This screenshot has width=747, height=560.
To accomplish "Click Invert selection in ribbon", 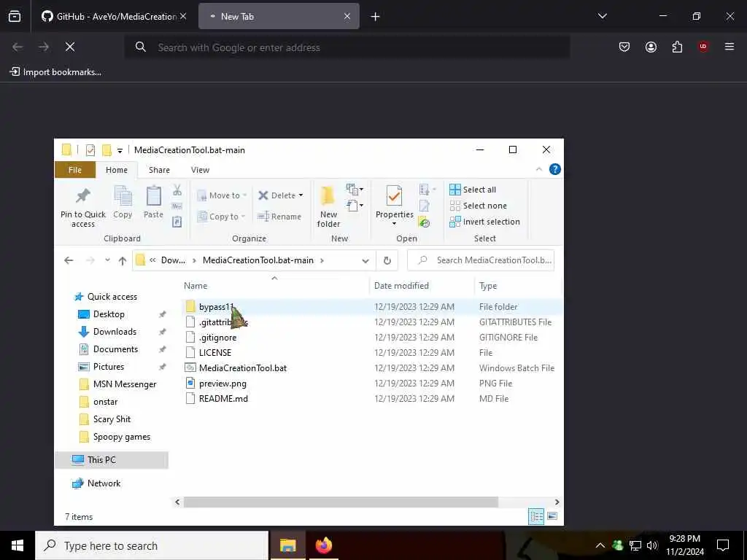I will coord(484,222).
